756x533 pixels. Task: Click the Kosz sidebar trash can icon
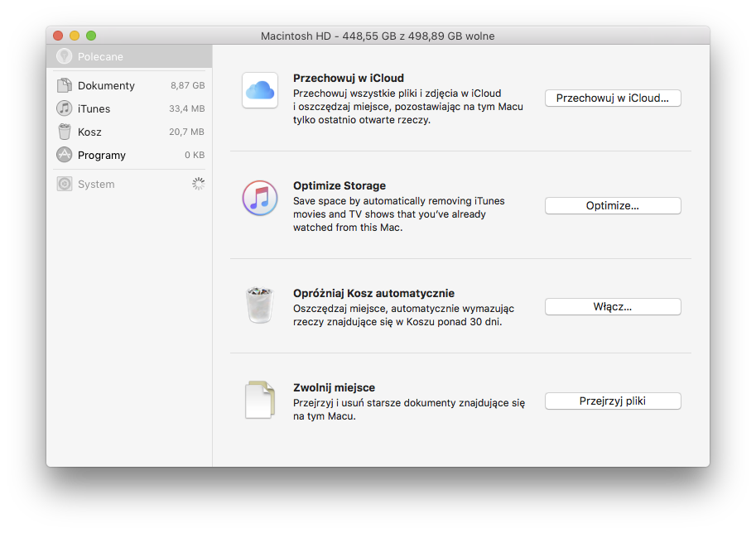[64, 132]
